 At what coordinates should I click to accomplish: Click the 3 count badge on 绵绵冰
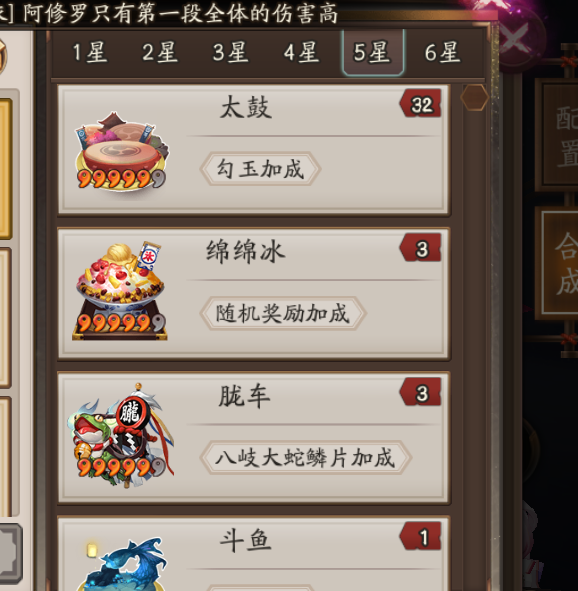click(x=421, y=248)
